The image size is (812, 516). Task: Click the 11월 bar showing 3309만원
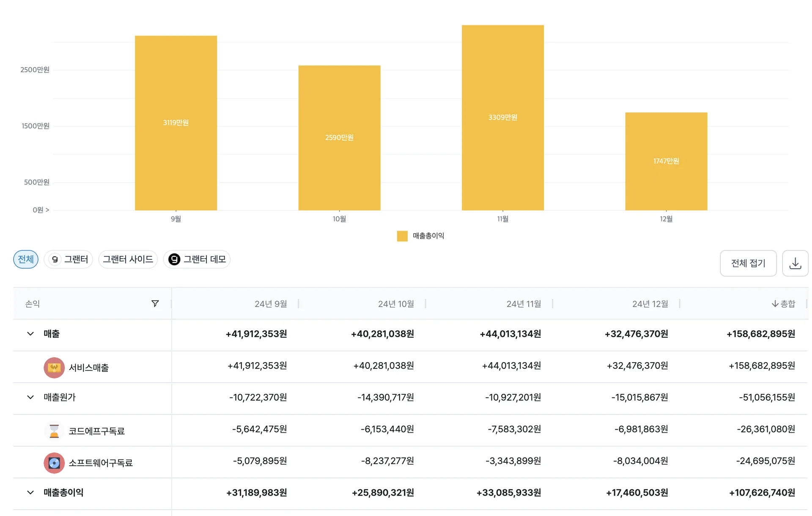pos(503,117)
